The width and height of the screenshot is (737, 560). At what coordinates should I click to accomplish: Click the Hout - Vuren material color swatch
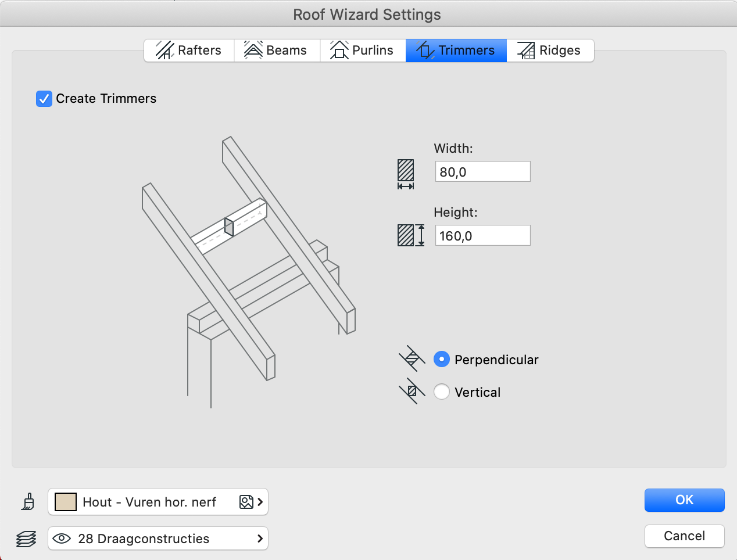[x=66, y=502]
